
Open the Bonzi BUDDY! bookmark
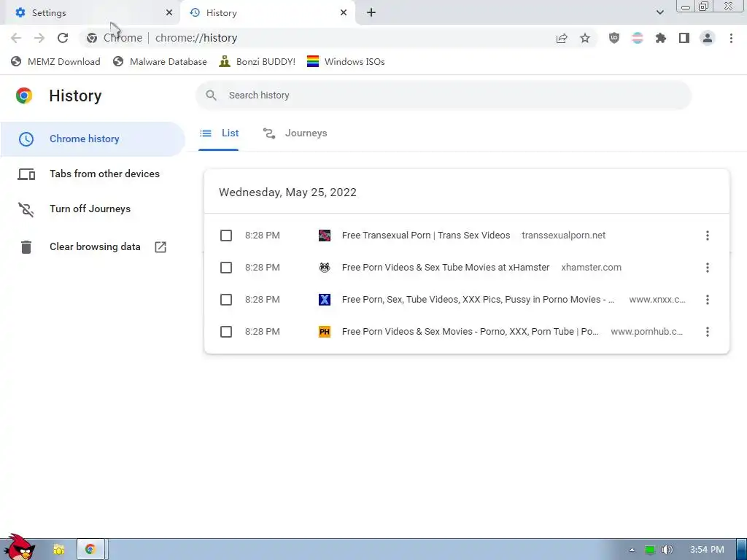pos(257,62)
